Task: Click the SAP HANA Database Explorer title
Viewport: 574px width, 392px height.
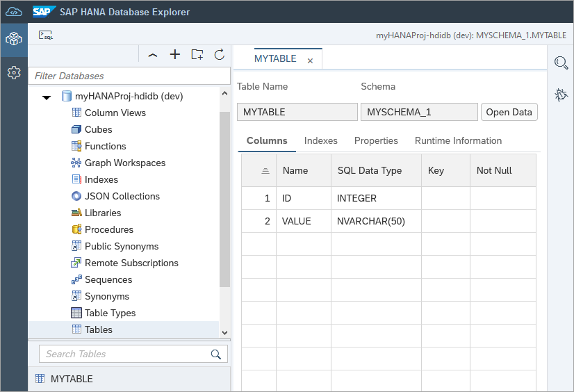Action: pyautogui.click(x=125, y=12)
